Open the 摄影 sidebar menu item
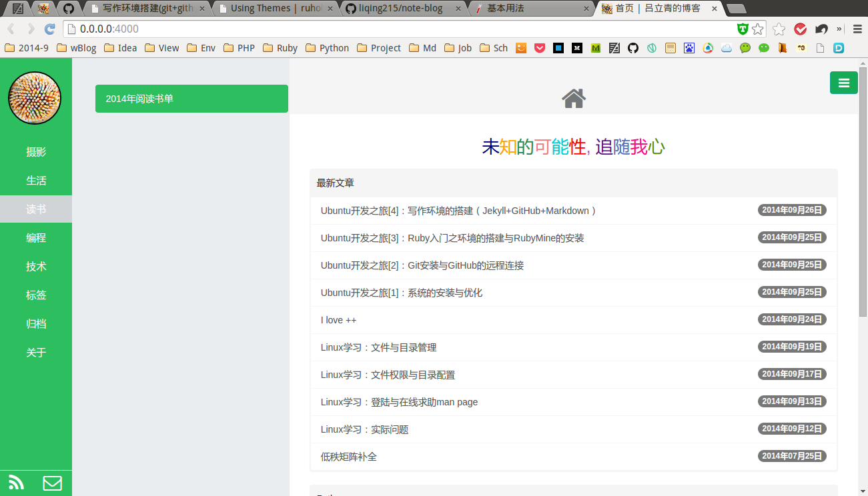Viewport: 868px width, 496px height. pos(36,152)
